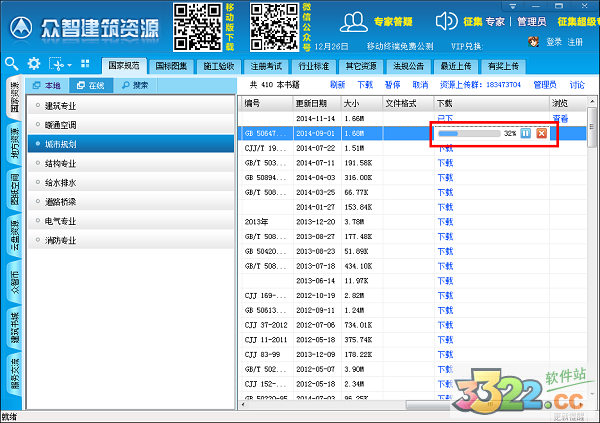Click the 征集 power icon in the header
The height and width of the screenshot is (423, 600).
(444, 21)
